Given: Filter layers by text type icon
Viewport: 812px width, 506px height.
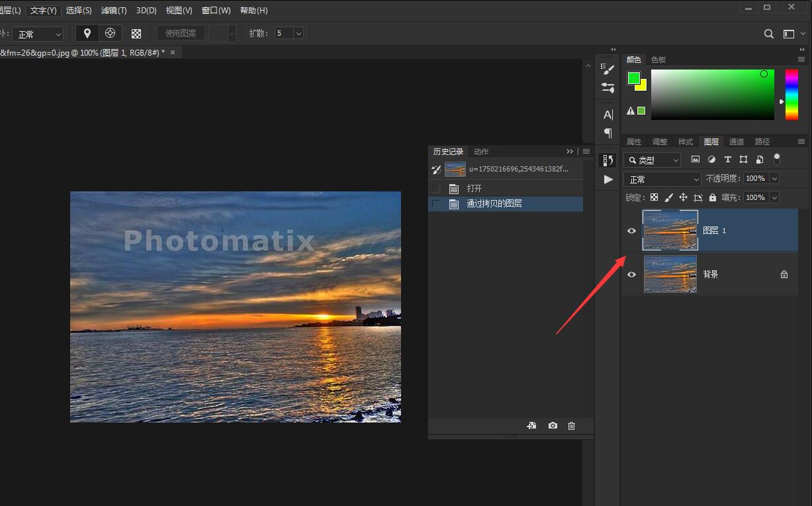Looking at the screenshot, I should [x=727, y=160].
